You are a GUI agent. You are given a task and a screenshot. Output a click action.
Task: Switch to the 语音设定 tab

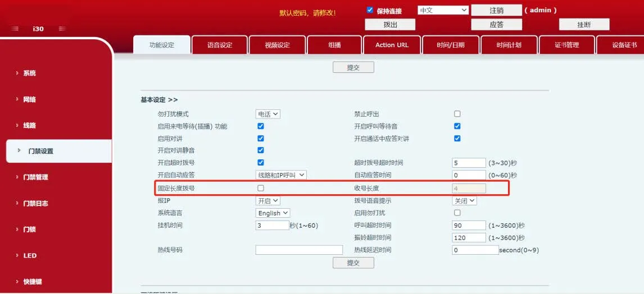219,45
